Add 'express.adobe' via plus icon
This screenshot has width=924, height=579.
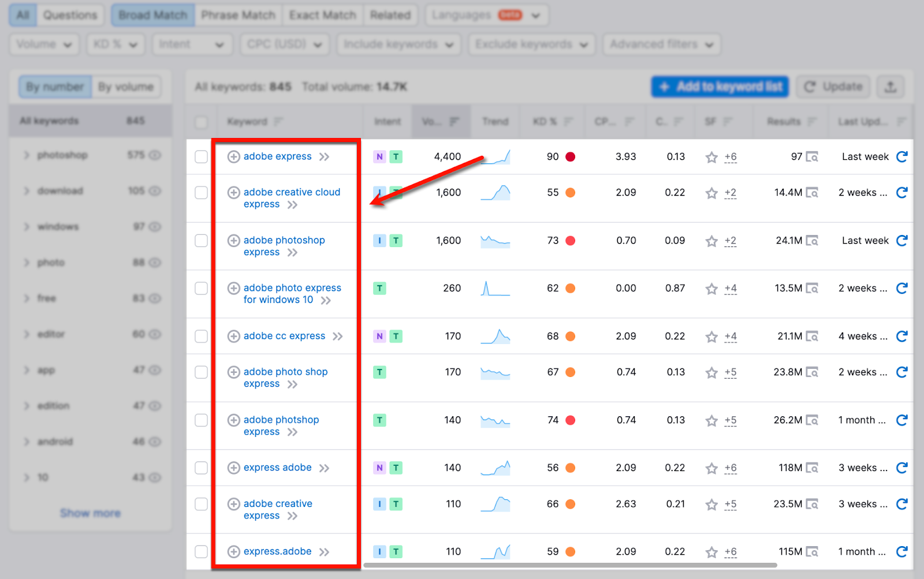(x=233, y=551)
